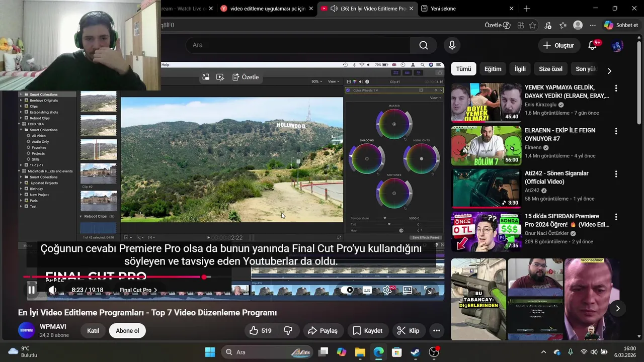Mute the video with the speaker icon
The image size is (644, 362).
[x=52, y=290]
